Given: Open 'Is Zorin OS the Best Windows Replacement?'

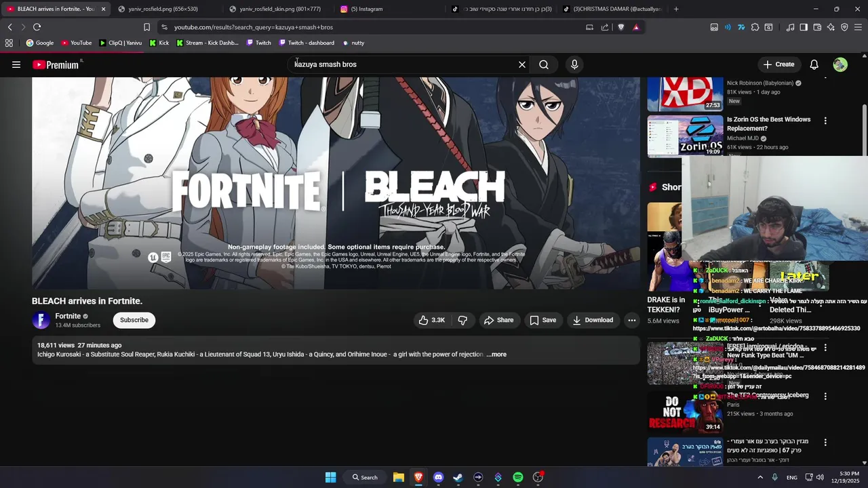Looking at the screenshot, I should click(x=768, y=124).
